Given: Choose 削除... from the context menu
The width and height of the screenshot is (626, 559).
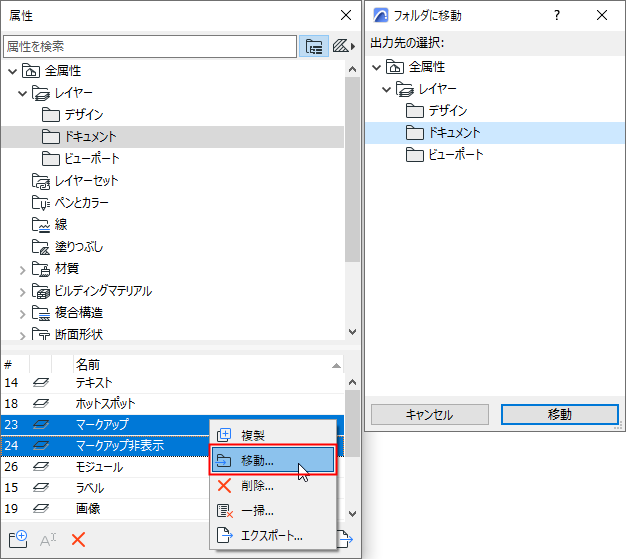Looking at the screenshot, I should (273, 486).
